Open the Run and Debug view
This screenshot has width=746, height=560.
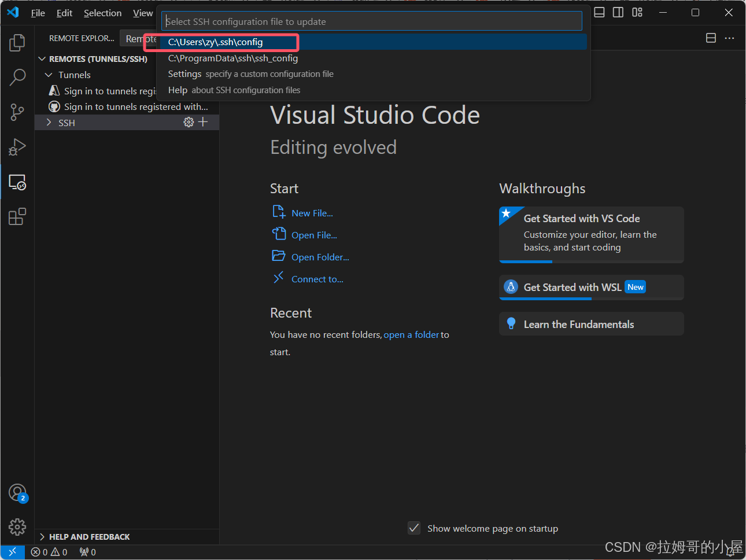pos(17,147)
